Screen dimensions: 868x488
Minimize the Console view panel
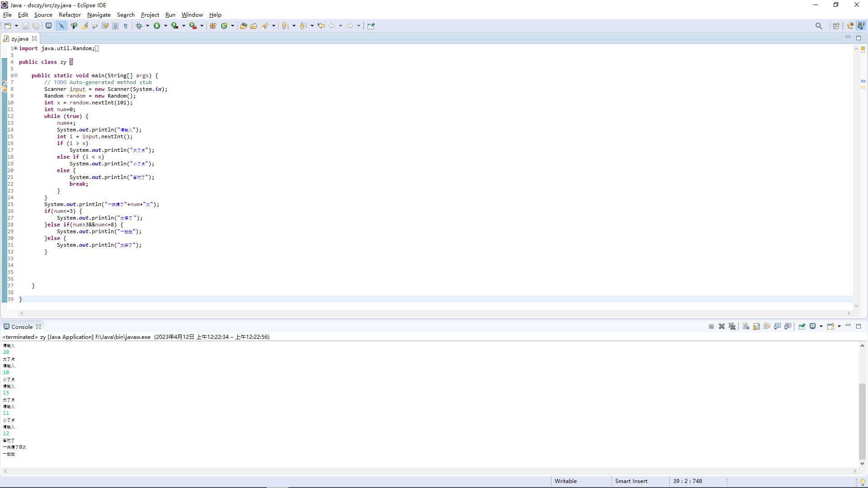[x=848, y=326]
